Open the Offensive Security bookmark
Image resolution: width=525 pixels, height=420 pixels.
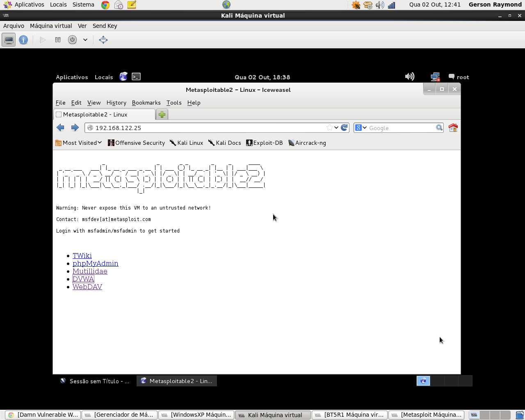[136, 143]
